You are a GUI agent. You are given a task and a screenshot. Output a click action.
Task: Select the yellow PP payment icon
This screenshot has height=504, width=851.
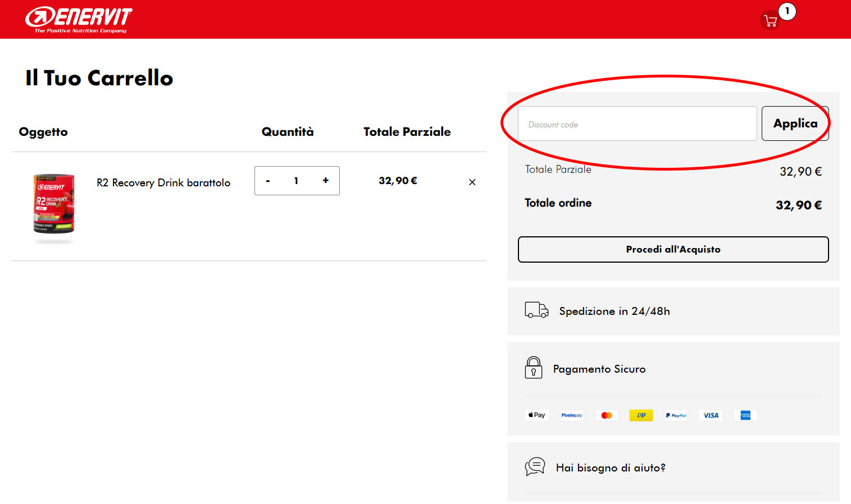641,415
